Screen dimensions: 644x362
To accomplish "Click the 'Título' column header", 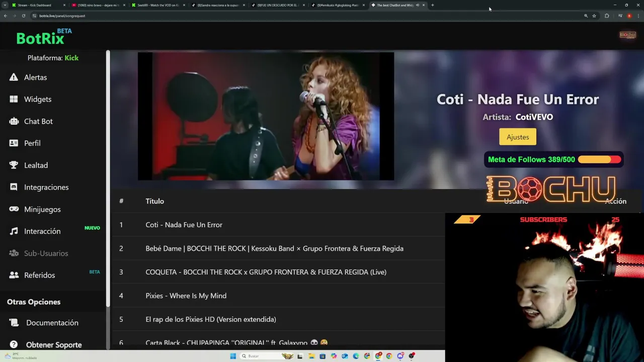I will [x=155, y=201].
